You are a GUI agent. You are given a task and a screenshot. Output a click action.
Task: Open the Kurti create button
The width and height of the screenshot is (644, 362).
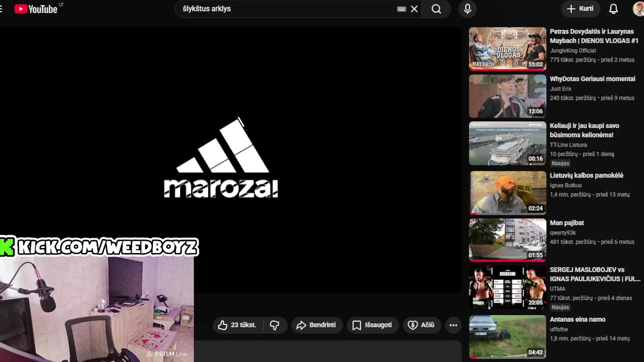(580, 9)
